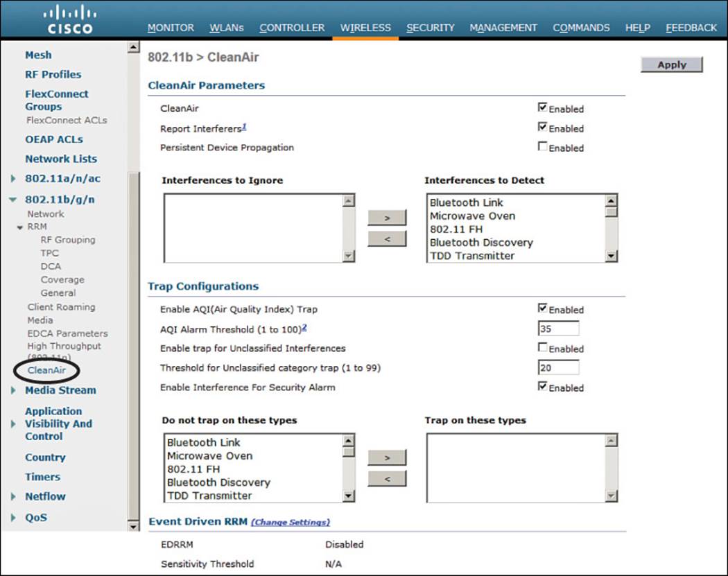
Task: Enable Persistent Device Propagation checkbox
Action: (542, 146)
